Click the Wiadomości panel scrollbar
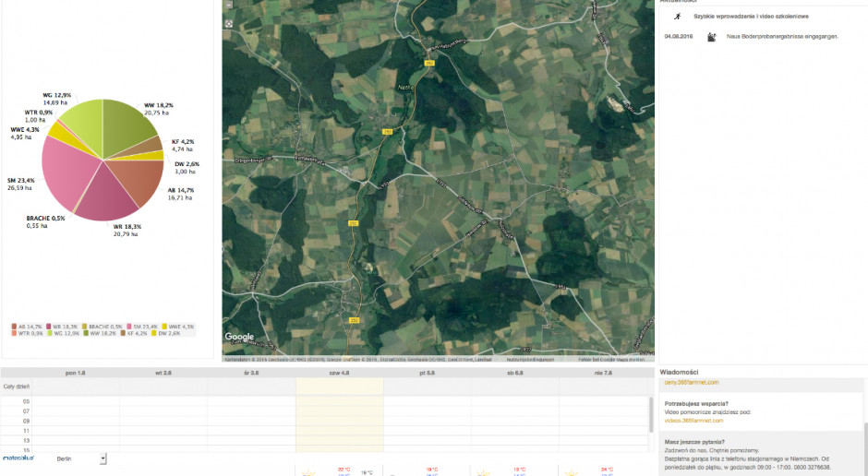 (x=864, y=447)
